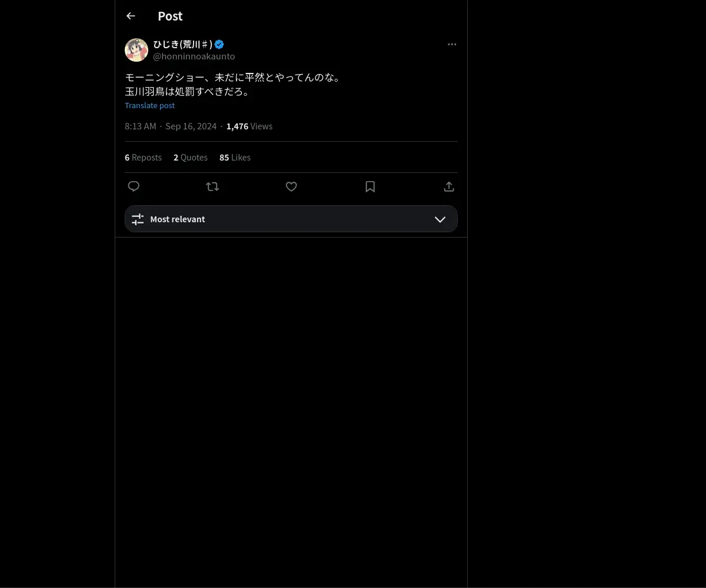The width and height of the screenshot is (706, 588).
Task: Open the Most relevant sort dropdown
Action: click(x=291, y=219)
